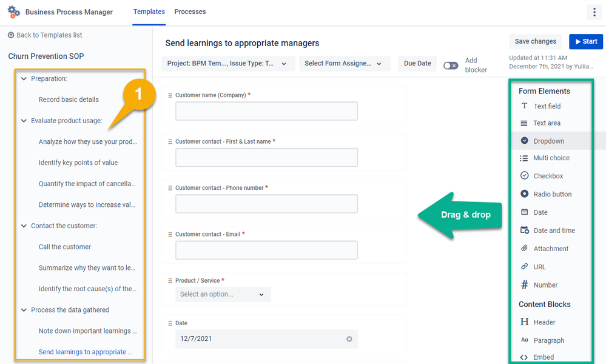Open the Select Form Assignee dropdown
This screenshot has width=606, height=364.
click(345, 63)
